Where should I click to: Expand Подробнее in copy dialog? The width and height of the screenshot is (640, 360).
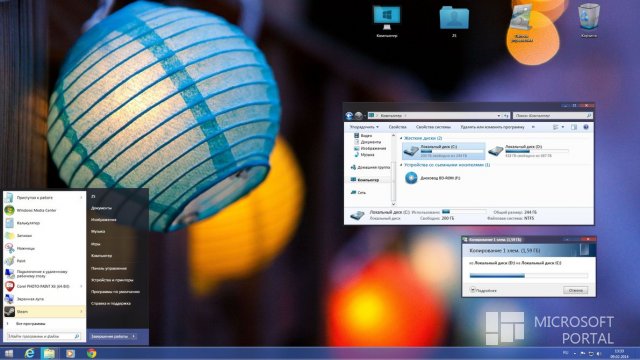tap(483, 291)
